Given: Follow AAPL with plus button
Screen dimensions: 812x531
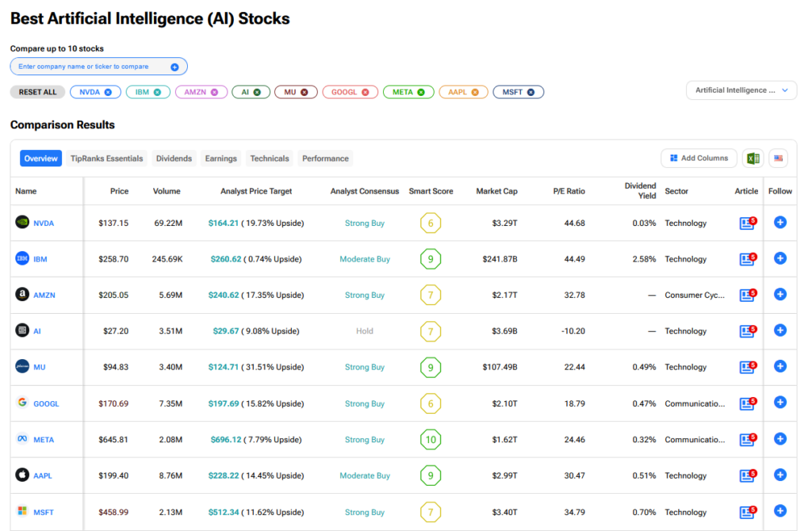Looking at the screenshot, I should coord(780,475).
